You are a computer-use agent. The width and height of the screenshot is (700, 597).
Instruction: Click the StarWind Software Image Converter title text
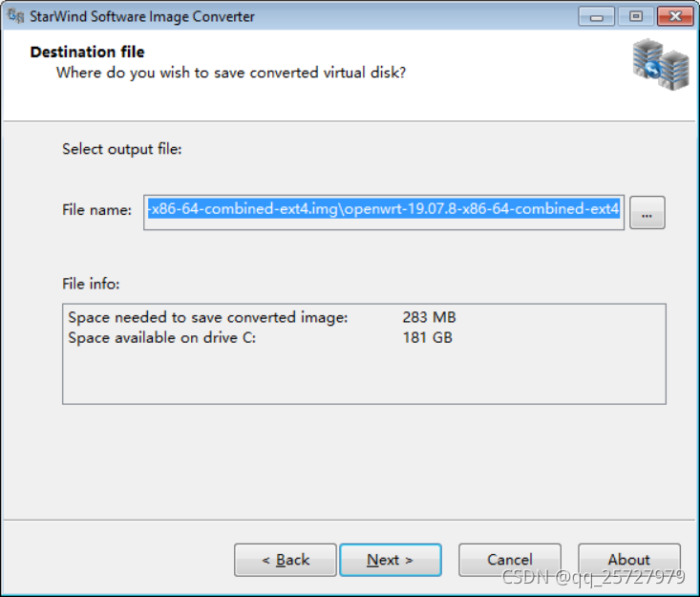pos(142,16)
